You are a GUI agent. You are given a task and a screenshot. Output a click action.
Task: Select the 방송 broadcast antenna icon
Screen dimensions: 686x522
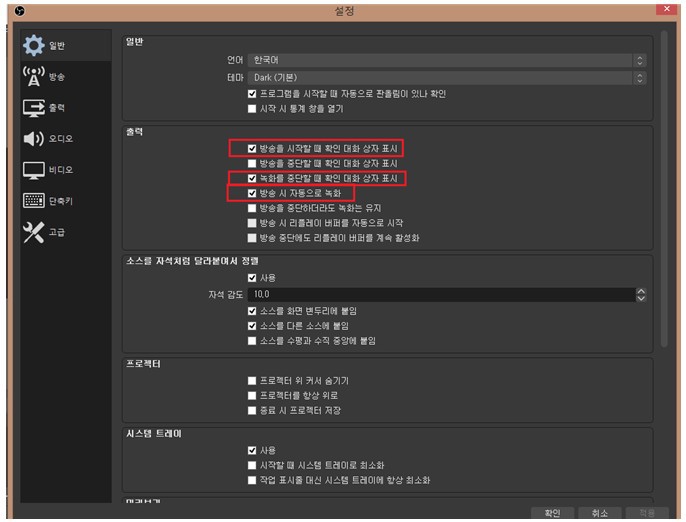coord(34,77)
